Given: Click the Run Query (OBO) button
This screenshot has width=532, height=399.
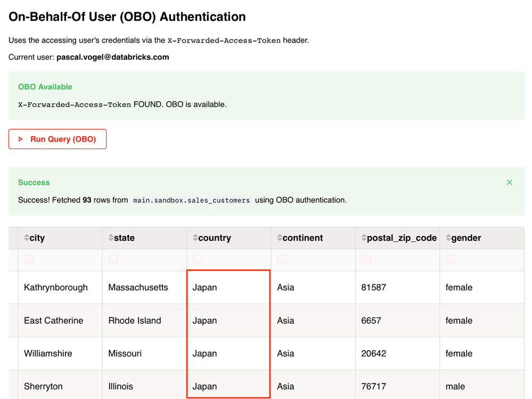Looking at the screenshot, I should click(58, 139).
